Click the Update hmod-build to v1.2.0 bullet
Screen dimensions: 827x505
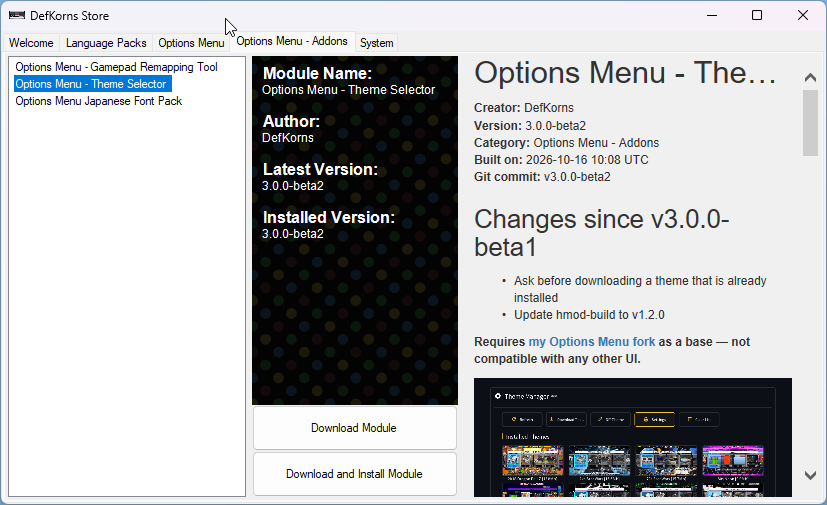pyautogui.click(x=589, y=315)
